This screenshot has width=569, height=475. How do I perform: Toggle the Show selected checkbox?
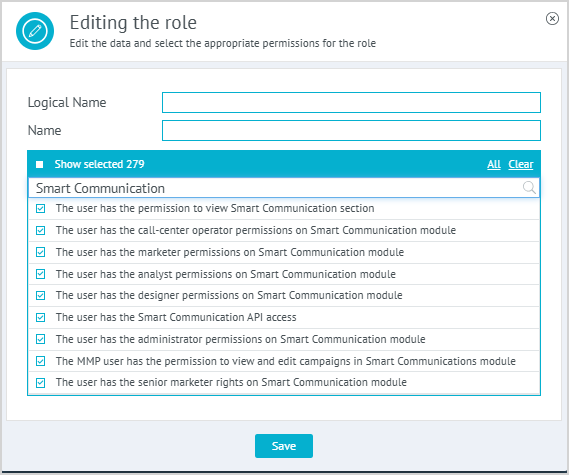coord(40,164)
